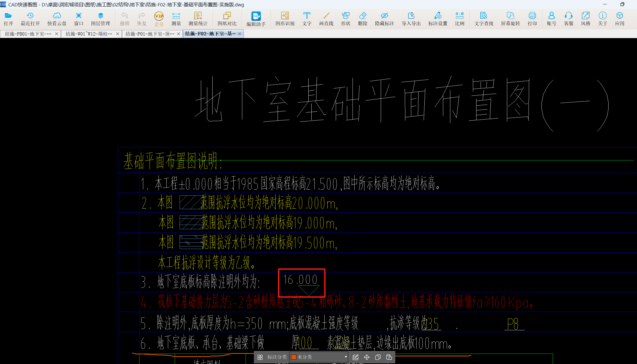Screen dimensions: 637x364
Task: Click the 本工程抗浮设计等级为乙级 note
Action: [206, 262]
